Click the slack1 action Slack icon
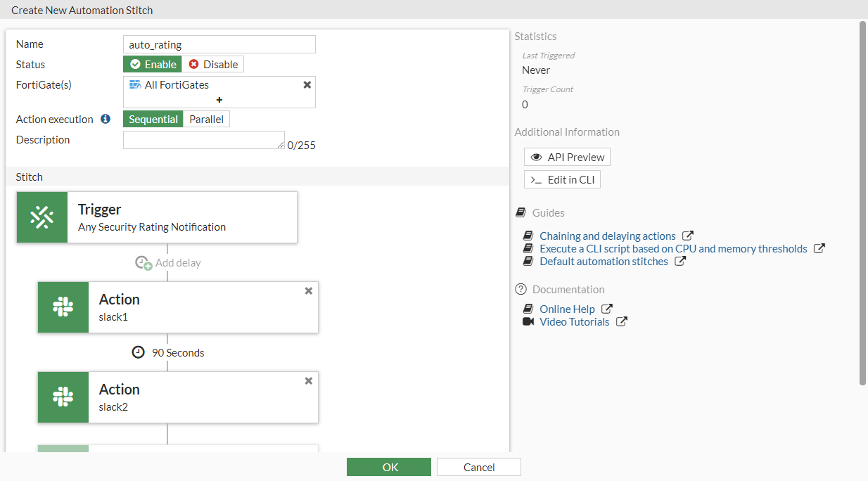This screenshot has height=481, width=868. [63, 307]
